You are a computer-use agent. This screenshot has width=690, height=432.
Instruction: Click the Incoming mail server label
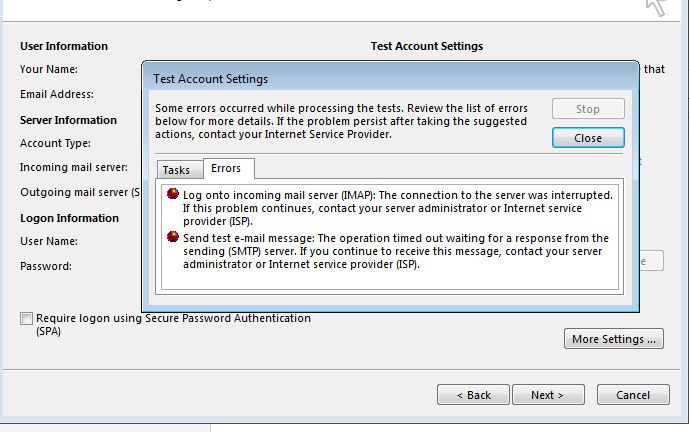pos(74,168)
